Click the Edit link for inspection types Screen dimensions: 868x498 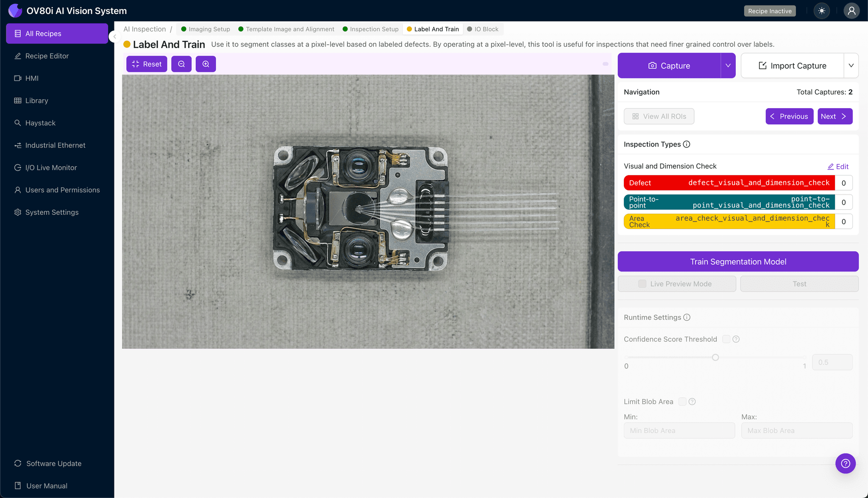click(x=838, y=167)
